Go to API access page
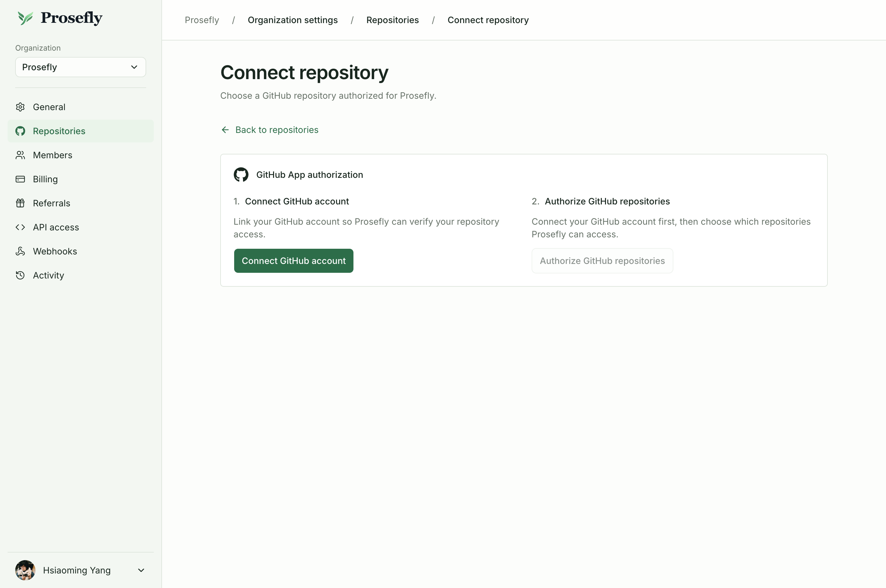Screen dimensions: 886x588 pos(81,227)
